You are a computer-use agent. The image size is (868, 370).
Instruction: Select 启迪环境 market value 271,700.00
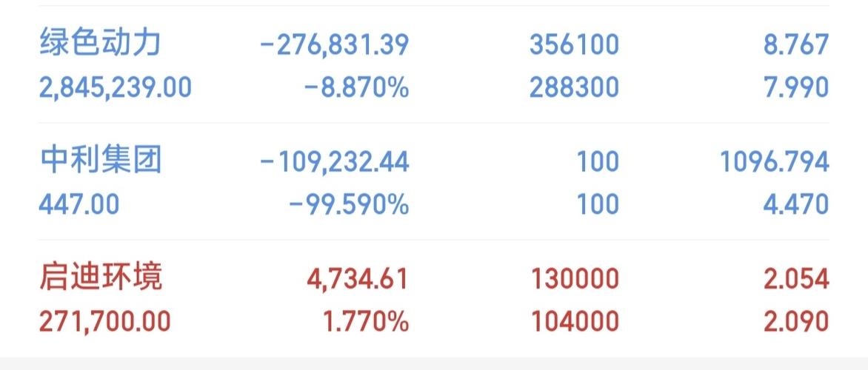tap(104, 321)
